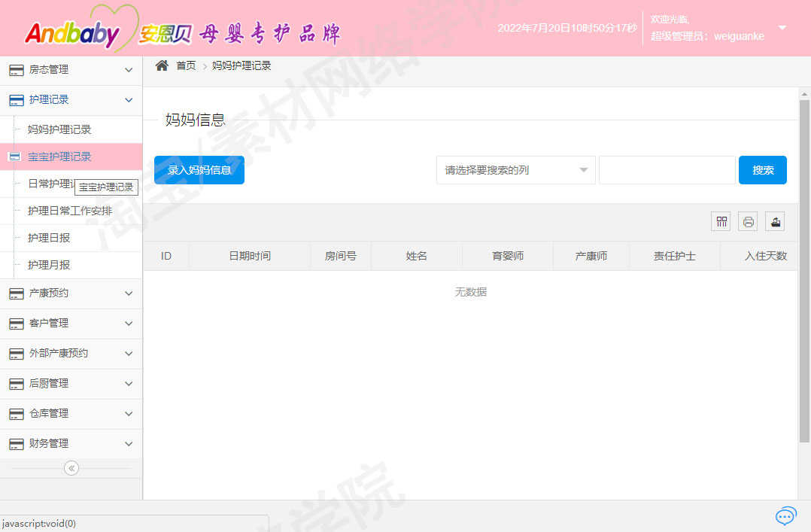Click the 仓库管理 card icon
Viewport: 811px width, 532px height.
[17, 414]
